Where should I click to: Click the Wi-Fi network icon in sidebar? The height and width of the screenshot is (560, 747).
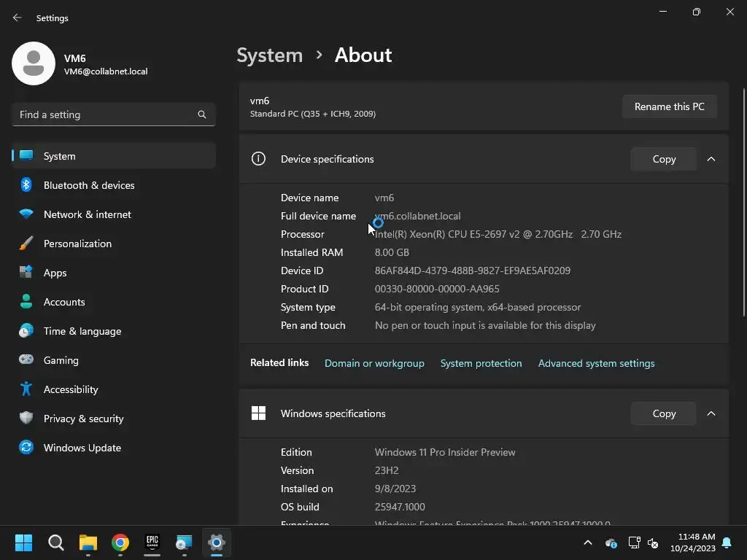[x=26, y=214]
